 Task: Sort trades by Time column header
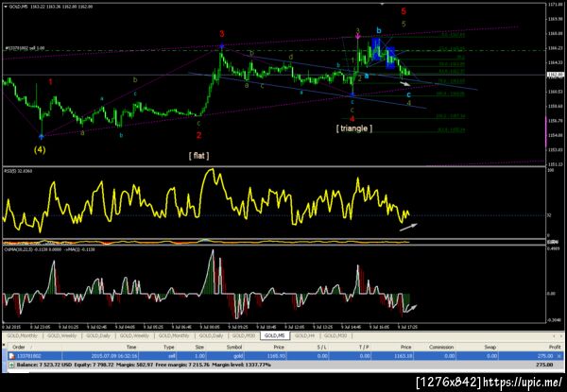131,347
